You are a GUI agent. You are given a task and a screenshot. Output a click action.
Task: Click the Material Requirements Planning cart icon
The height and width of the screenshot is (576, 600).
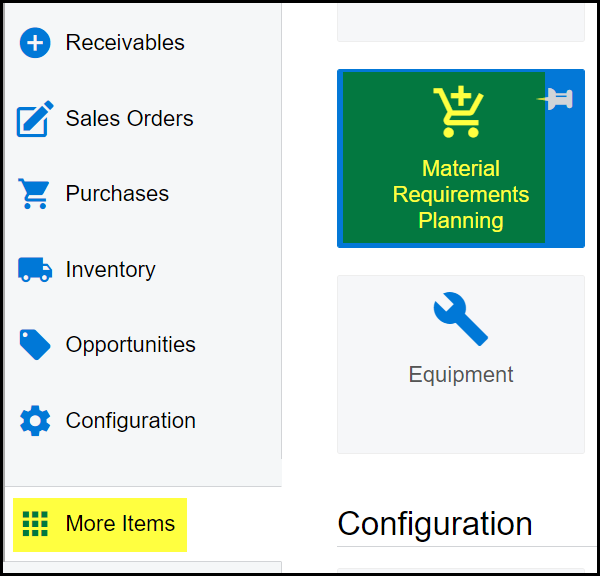point(458,112)
